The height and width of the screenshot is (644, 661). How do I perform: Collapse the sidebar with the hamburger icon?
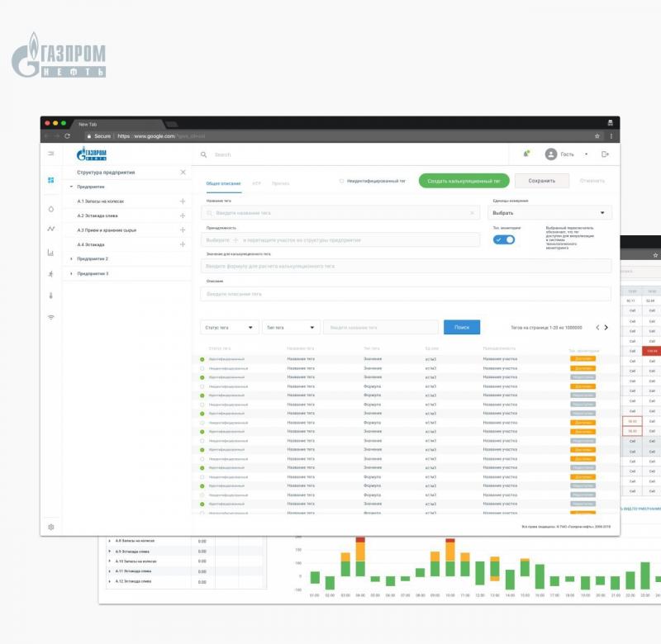click(51, 154)
